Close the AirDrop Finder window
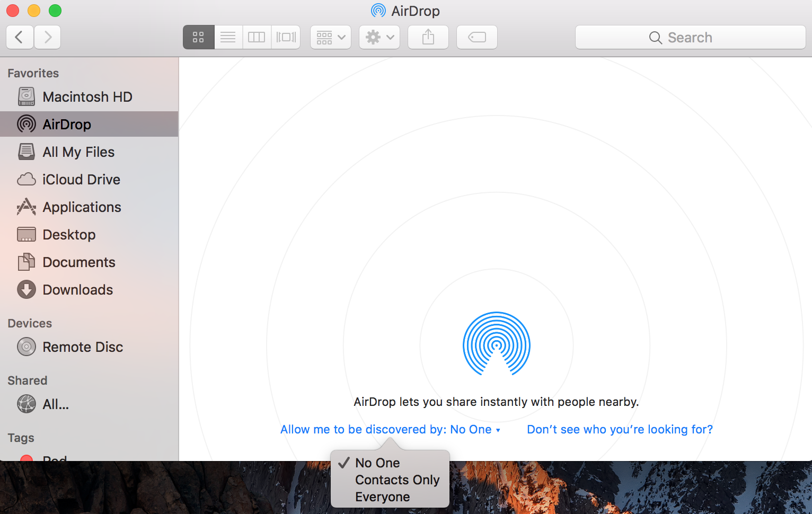Screen dimensions: 812x514 point(13,11)
